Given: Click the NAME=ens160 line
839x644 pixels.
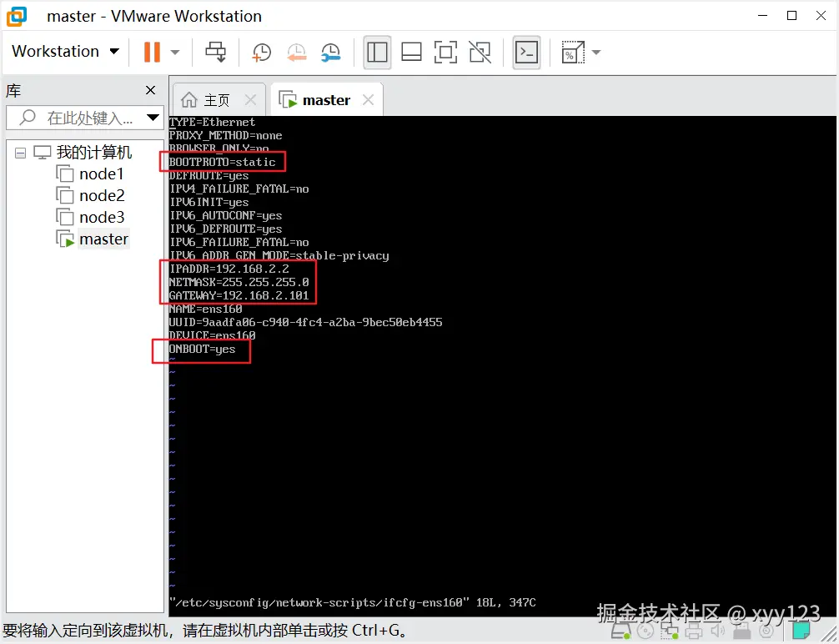Looking at the screenshot, I should point(206,309).
